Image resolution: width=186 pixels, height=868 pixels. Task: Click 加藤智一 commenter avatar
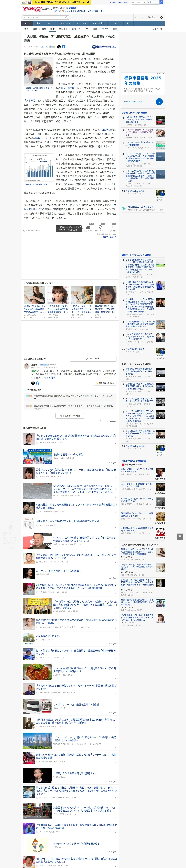(27, 366)
